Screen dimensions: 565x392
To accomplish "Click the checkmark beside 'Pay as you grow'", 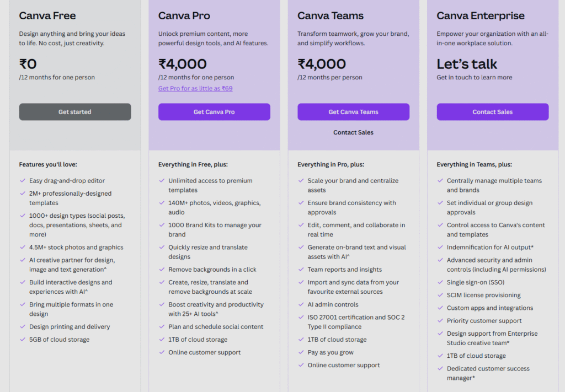I will pos(301,352).
